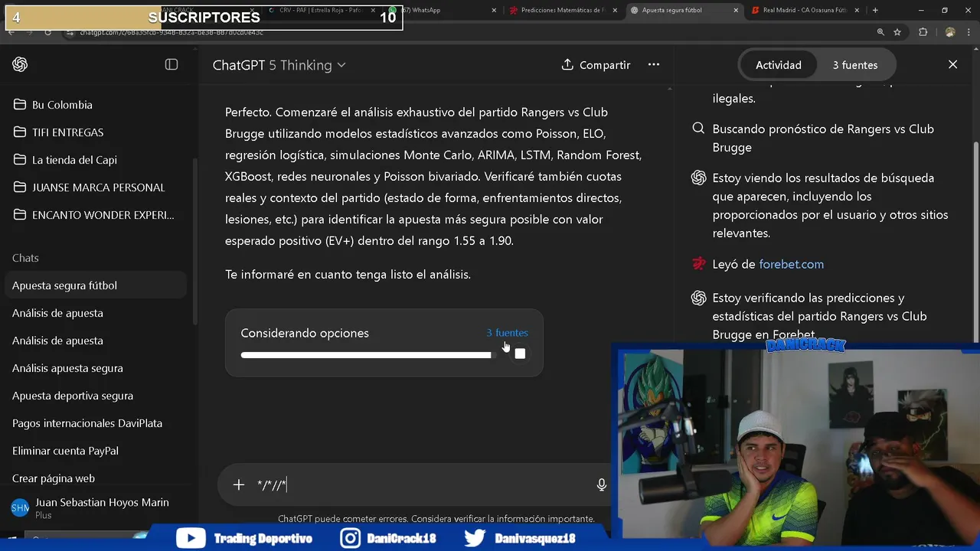Click the ChatGPT logo in the sidebar
This screenshot has height=551, width=980.
pos(20,65)
